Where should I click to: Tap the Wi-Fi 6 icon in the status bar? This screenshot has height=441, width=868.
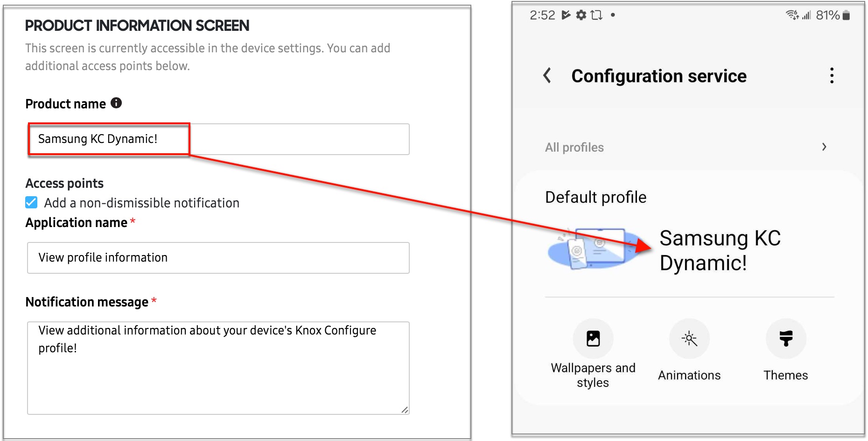click(792, 14)
